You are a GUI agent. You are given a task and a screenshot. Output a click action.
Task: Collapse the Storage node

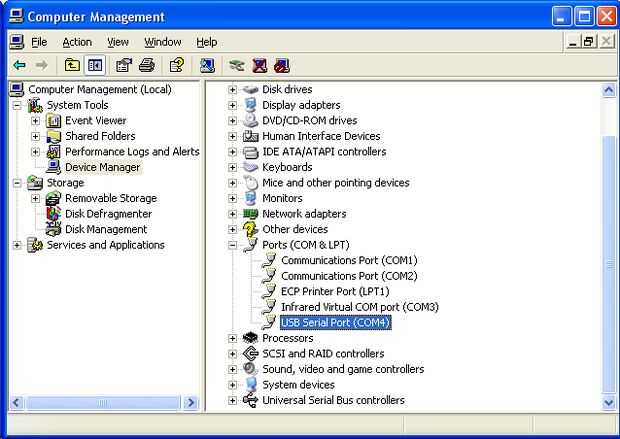pyautogui.click(x=17, y=183)
